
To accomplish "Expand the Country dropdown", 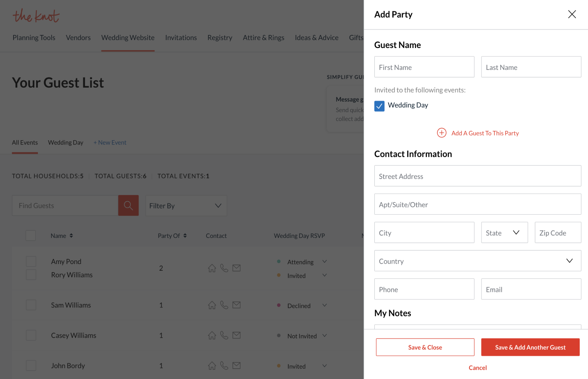I will click(x=477, y=261).
